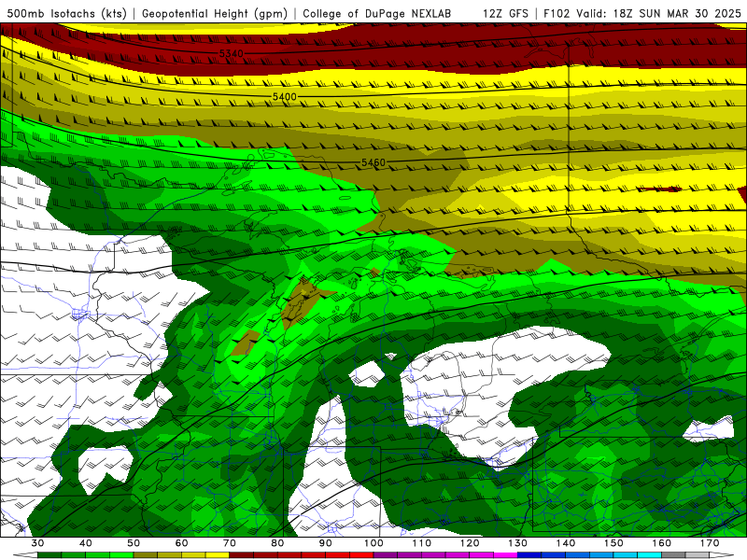Click the 140 value on the color scale

tap(566, 543)
